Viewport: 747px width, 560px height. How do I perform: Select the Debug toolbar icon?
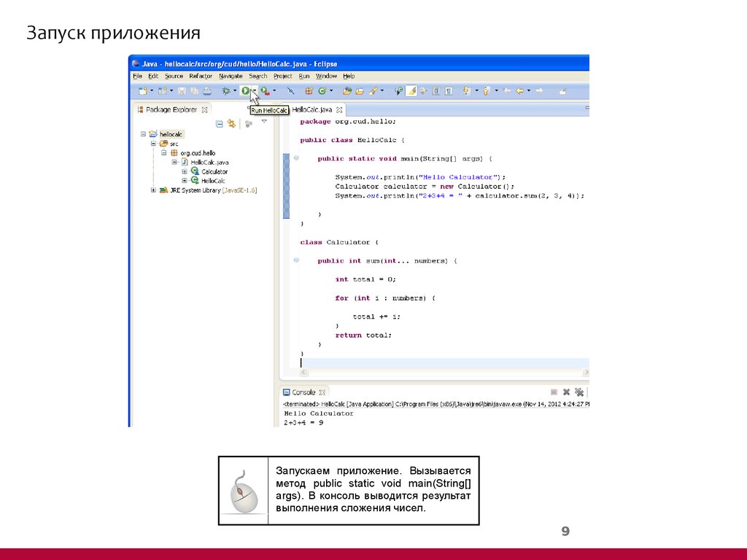[226, 90]
